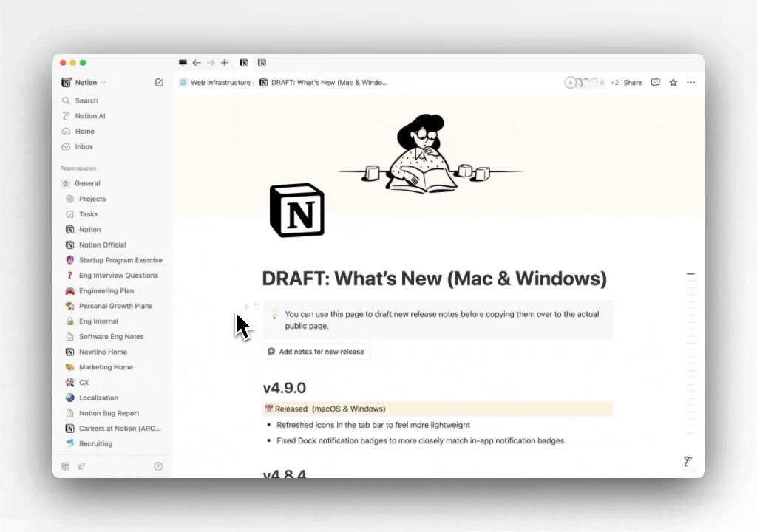Click the page cover illustration
The image size is (757, 532).
point(431,154)
